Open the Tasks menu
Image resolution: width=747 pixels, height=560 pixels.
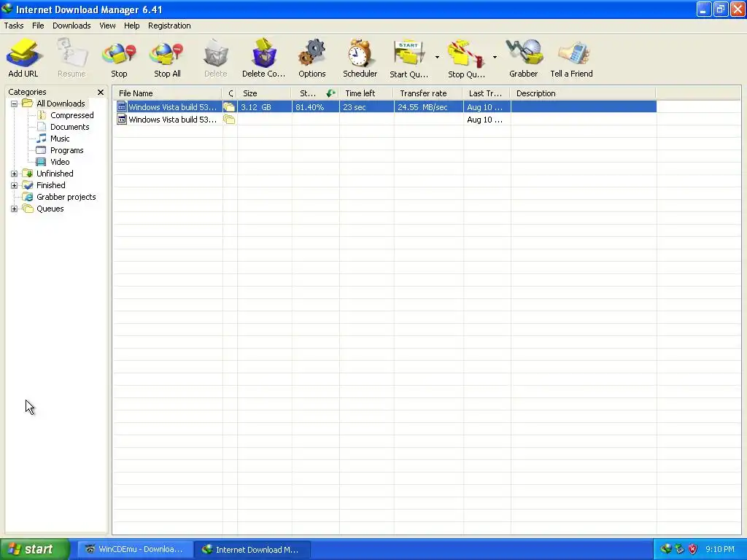click(14, 26)
